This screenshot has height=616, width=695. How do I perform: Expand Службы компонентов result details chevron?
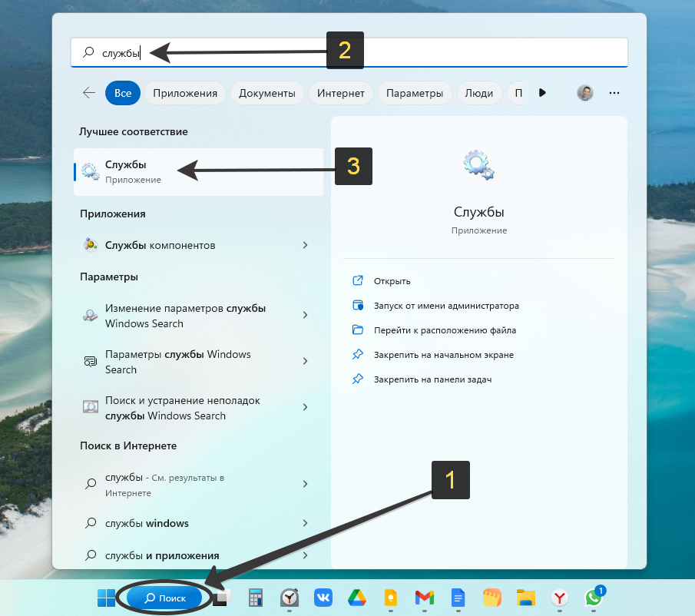point(305,245)
